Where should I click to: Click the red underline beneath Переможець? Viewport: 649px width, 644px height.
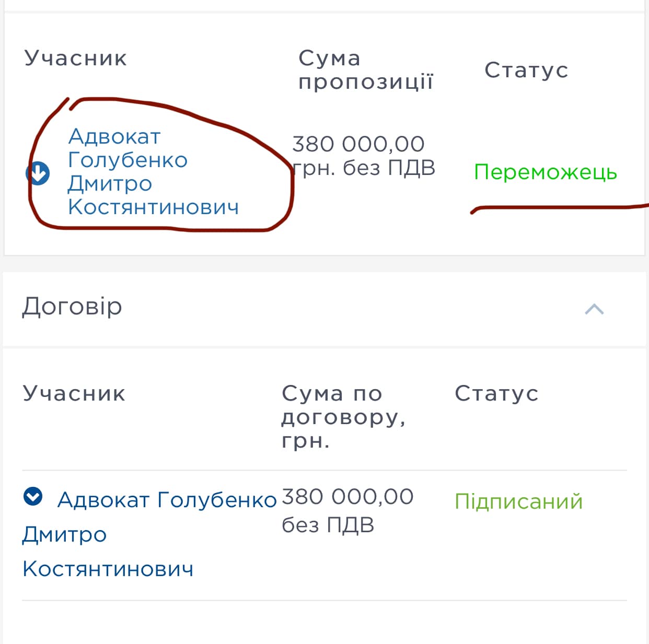559,208
